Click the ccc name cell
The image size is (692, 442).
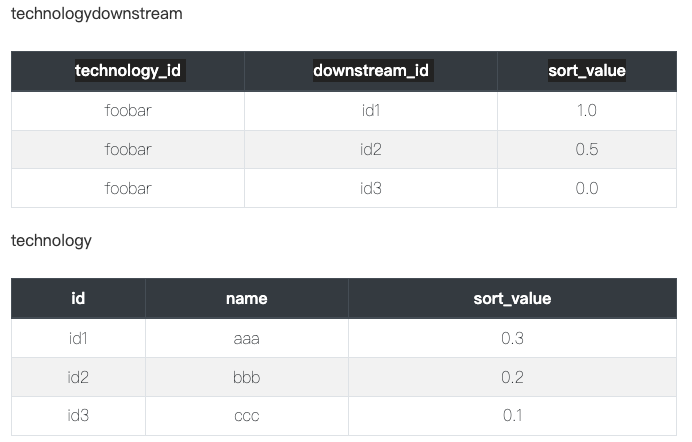(x=246, y=416)
